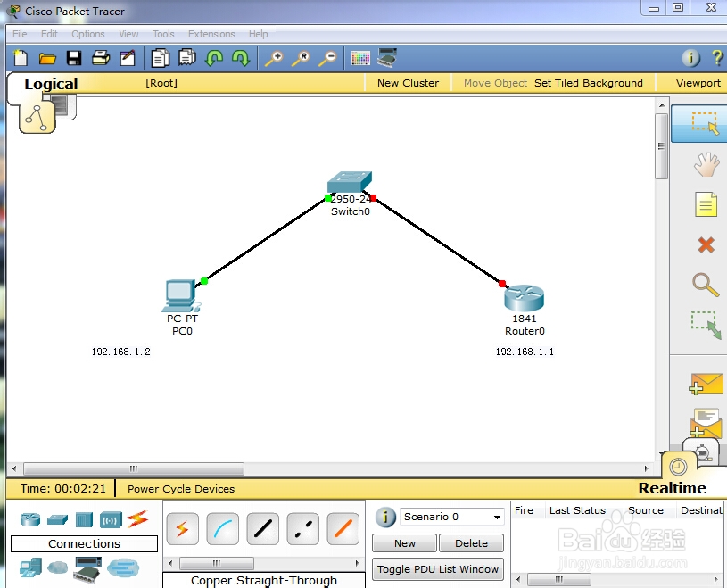
Task: Pick the Console cable connection
Action: coord(222,528)
